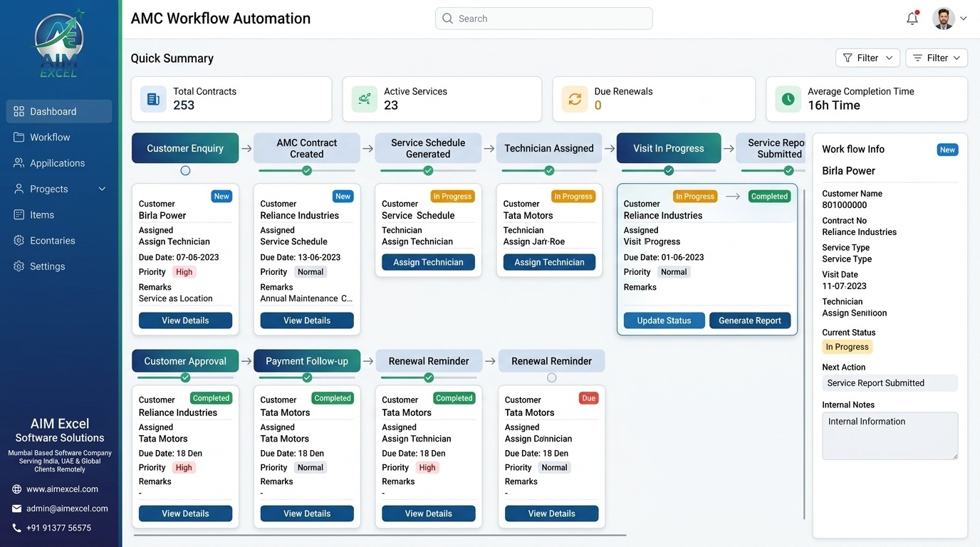Screen dimensions: 980x547
Task: Click the Internal Notes text area
Action: click(890, 436)
